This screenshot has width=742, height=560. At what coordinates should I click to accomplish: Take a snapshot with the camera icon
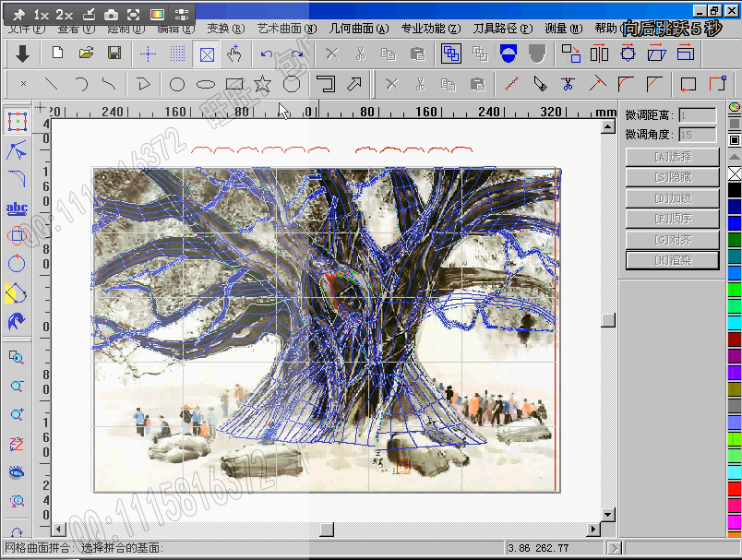pos(111,15)
